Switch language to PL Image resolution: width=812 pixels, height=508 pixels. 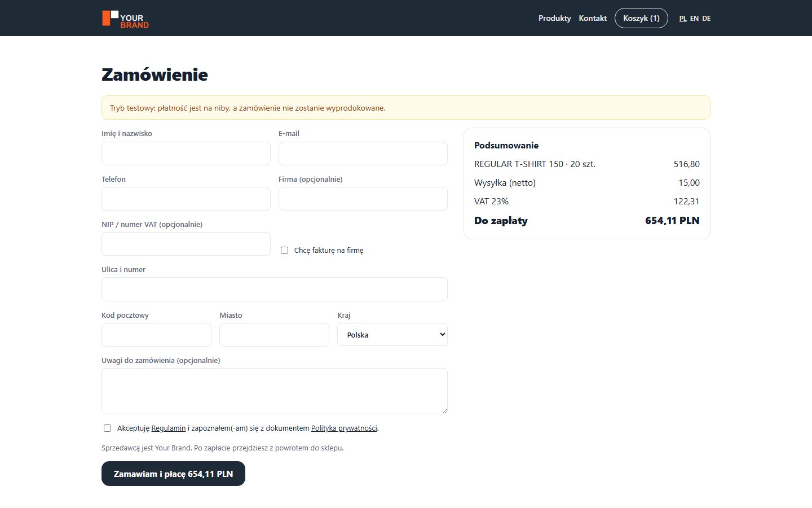pos(683,19)
